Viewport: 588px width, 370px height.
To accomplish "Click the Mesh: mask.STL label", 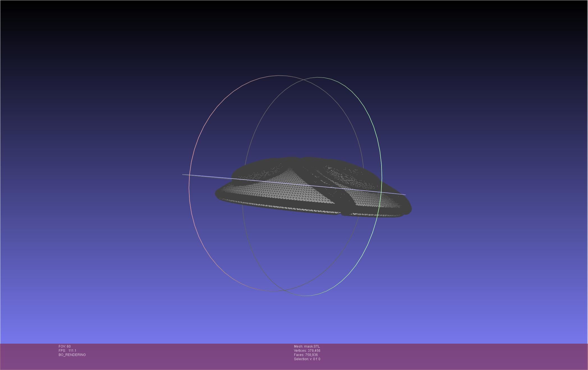I will pyautogui.click(x=307, y=346).
